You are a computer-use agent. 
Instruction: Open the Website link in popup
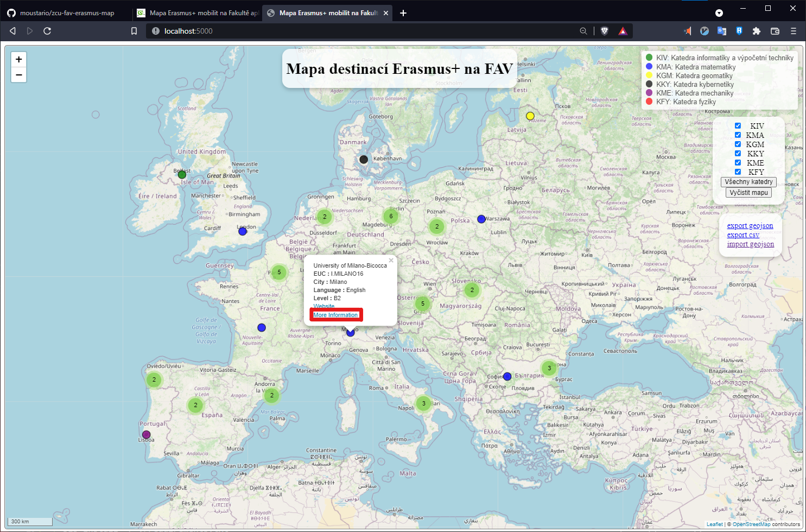click(324, 307)
